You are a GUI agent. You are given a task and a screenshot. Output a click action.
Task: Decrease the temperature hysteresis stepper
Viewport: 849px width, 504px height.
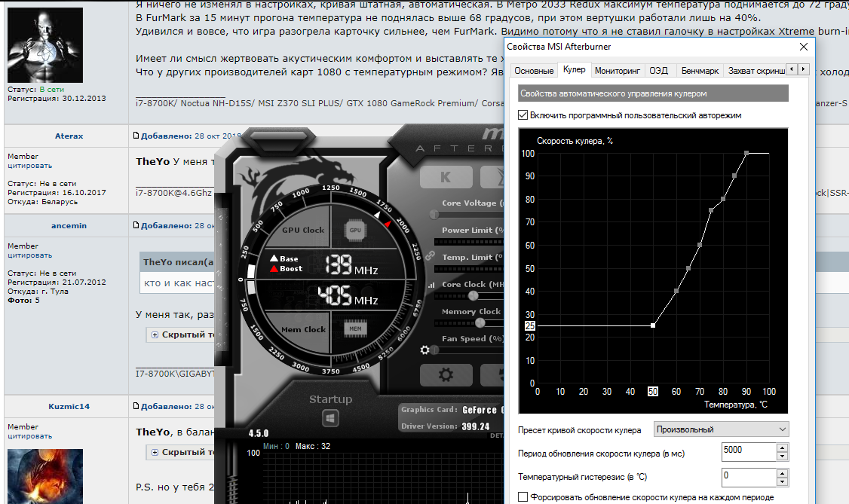782,481
